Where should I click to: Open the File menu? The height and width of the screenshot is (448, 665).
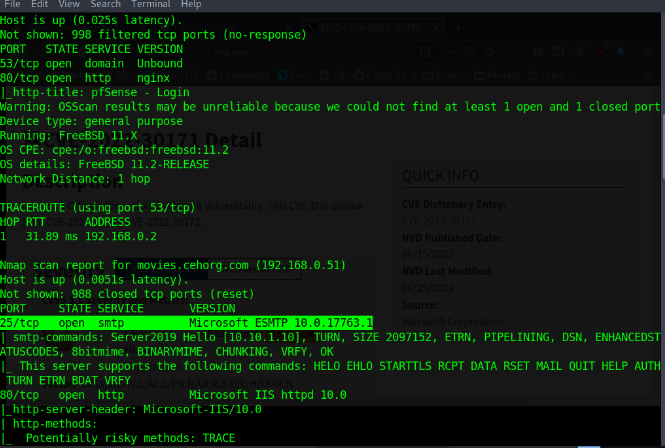click(13, 5)
